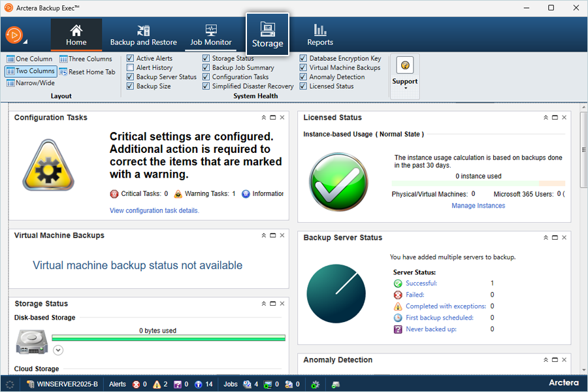Screen dimensions: 588x392
Task: Select the Three Columns layout icon
Action: pyautogui.click(x=63, y=59)
